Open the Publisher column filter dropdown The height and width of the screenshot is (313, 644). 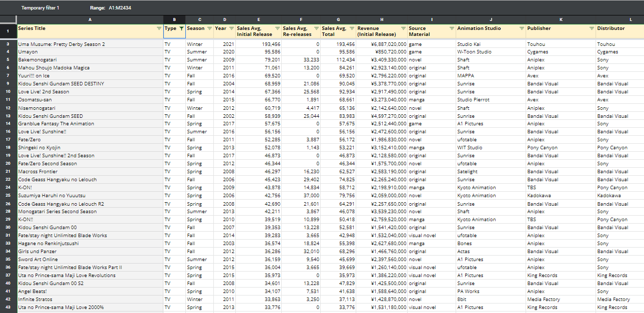[592, 28]
